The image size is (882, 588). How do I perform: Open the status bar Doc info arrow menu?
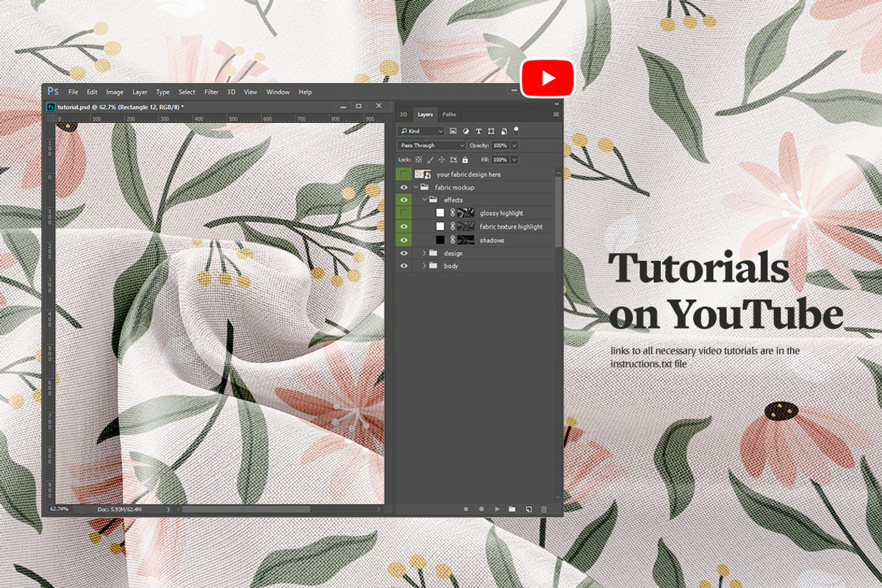[168, 509]
